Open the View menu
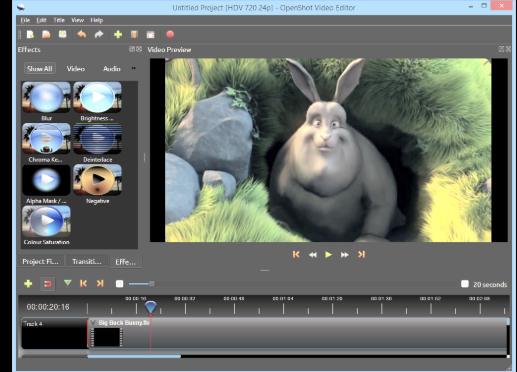 (78, 20)
